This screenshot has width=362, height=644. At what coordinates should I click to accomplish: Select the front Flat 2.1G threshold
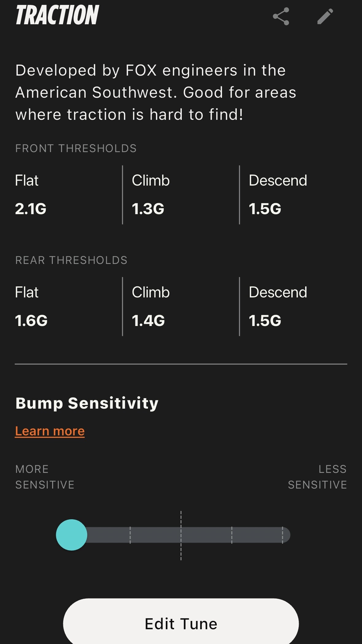click(31, 209)
